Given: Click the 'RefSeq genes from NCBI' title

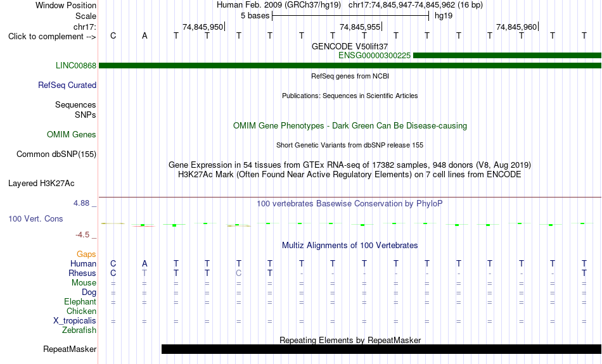Looking at the screenshot, I should point(350,76).
